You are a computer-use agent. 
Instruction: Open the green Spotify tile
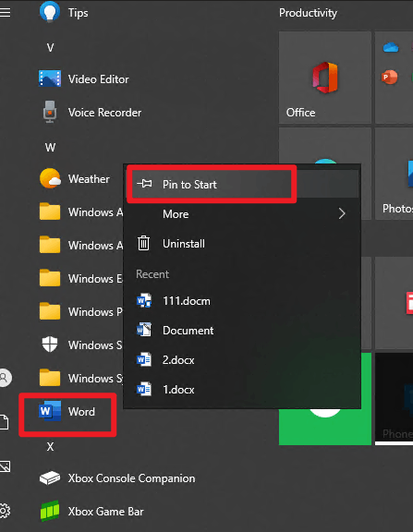click(325, 427)
